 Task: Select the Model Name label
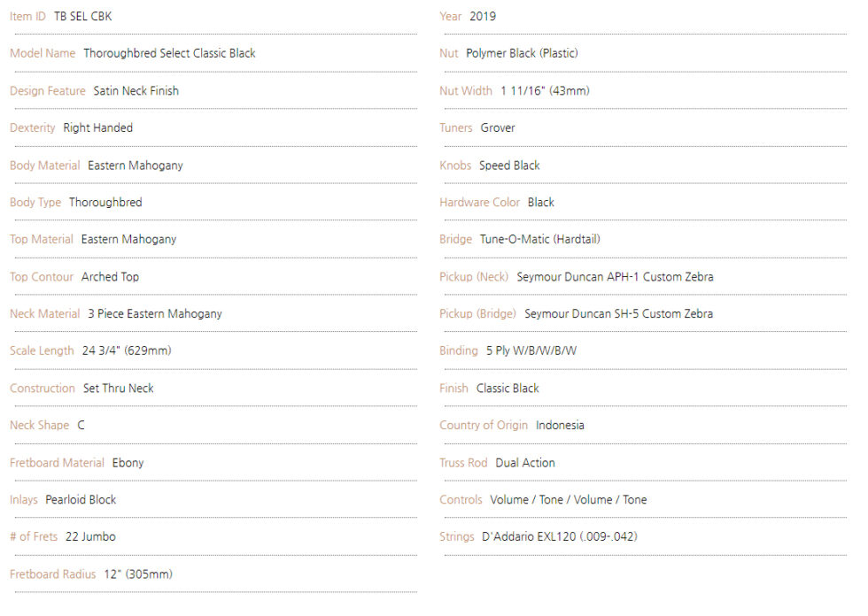click(43, 54)
